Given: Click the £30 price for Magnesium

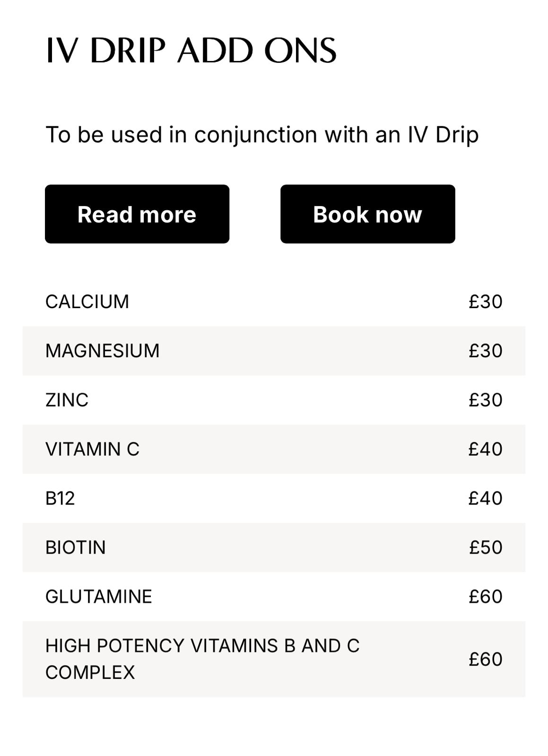Looking at the screenshot, I should (486, 351).
